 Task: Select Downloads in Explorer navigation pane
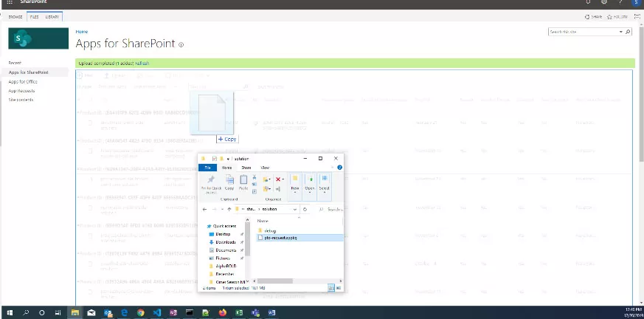pos(223,242)
